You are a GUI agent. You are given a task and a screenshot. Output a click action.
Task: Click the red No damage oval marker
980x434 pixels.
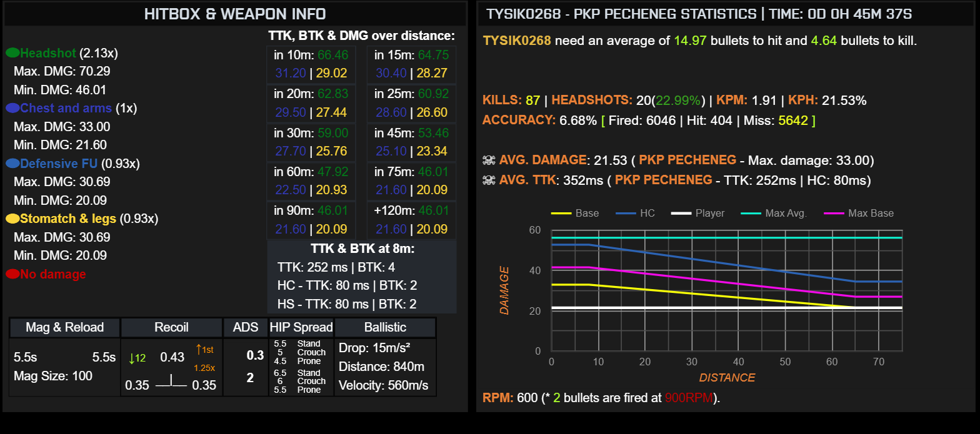tap(12, 274)
